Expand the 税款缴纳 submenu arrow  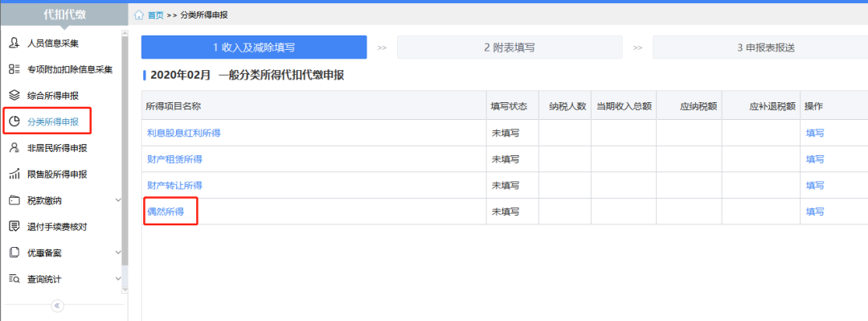pos(117,200)
